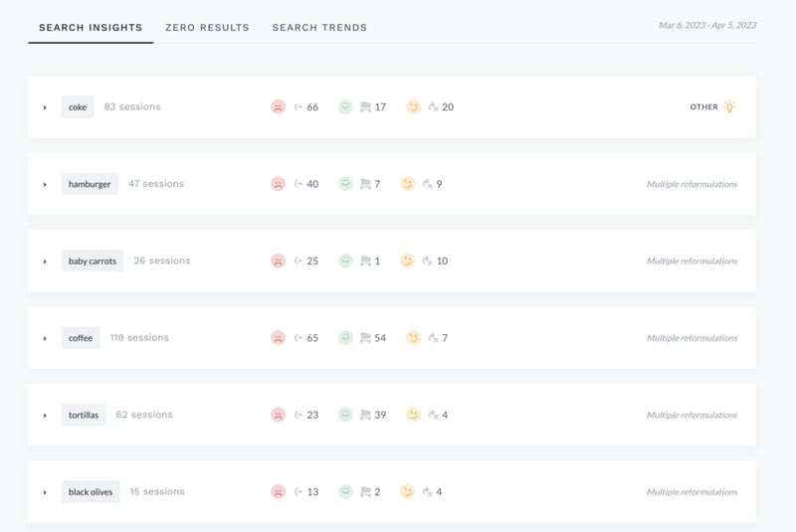Click the yellow wink face in coke row
Image resolution: width=796 pixels, height=532 pixels.
pyautogui.click(x=413, y=107)
